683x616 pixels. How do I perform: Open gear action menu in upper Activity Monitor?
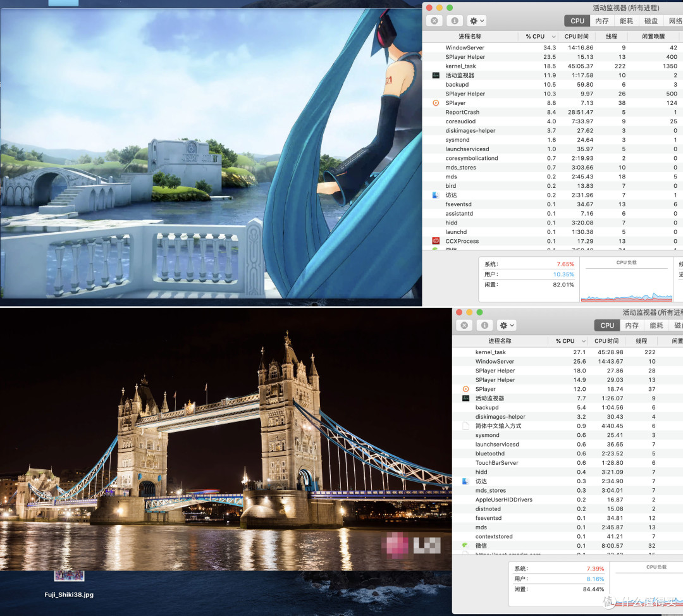[x=477, y=20]
